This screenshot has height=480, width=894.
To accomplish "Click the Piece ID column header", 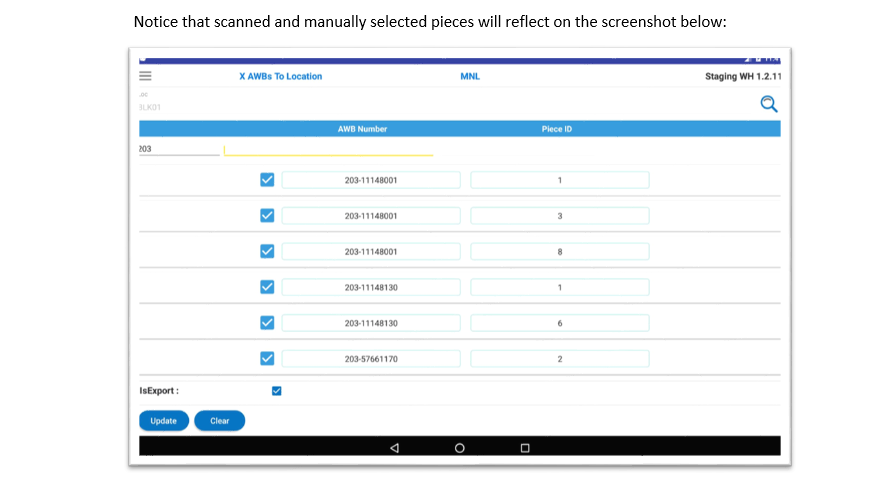I will pos(556,129).
